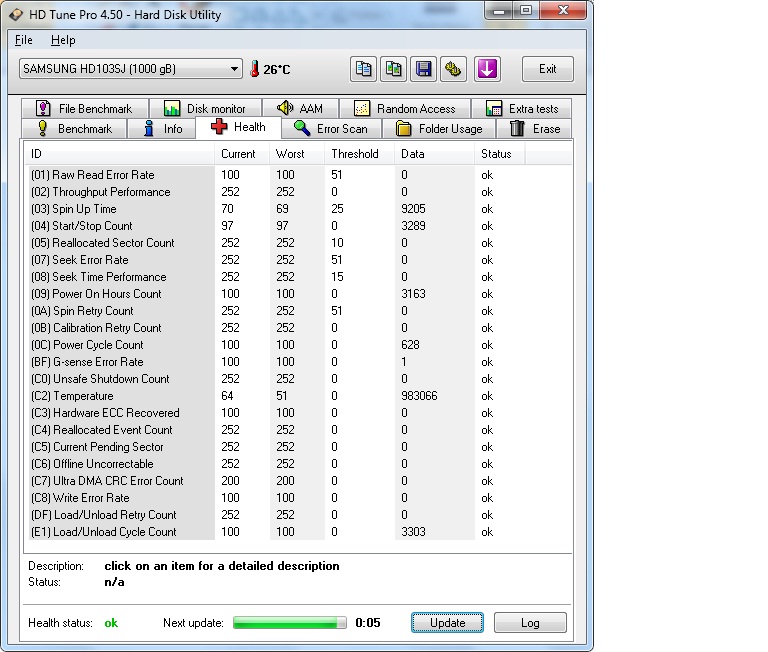Viewport: 768px width, 652px height.
Task: Click the 26°C temperature reading
Action: pos(277,70)
